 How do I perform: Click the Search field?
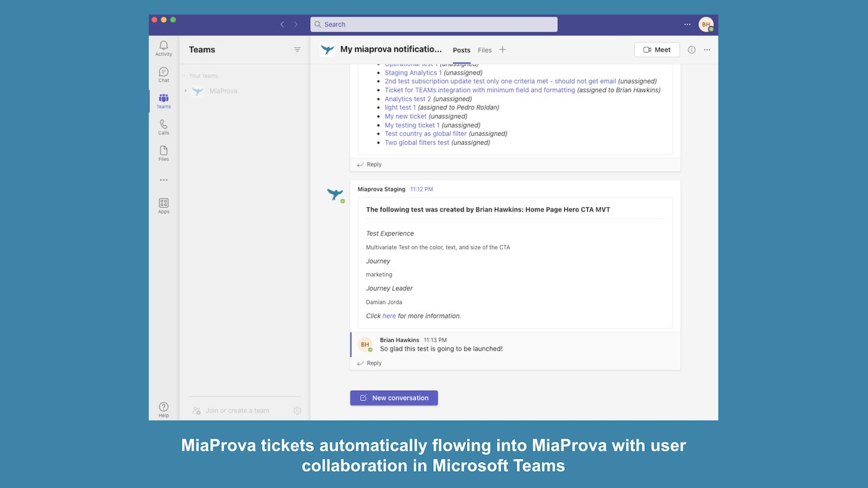coord(433,24)
